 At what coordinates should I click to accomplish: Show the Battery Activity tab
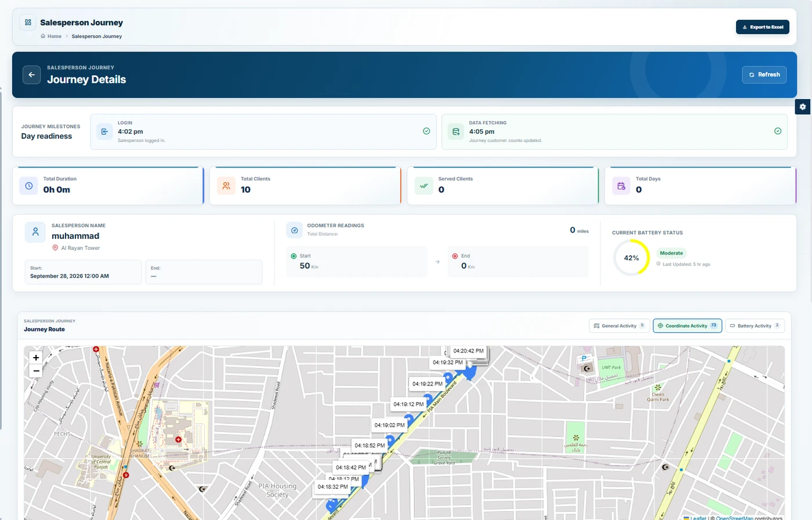click(755, 326)
